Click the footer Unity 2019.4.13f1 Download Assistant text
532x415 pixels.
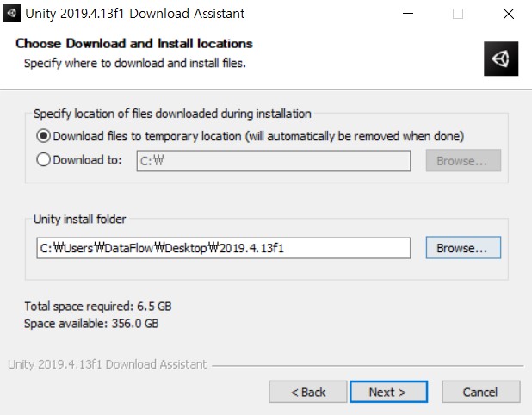[x=108, y=364]
